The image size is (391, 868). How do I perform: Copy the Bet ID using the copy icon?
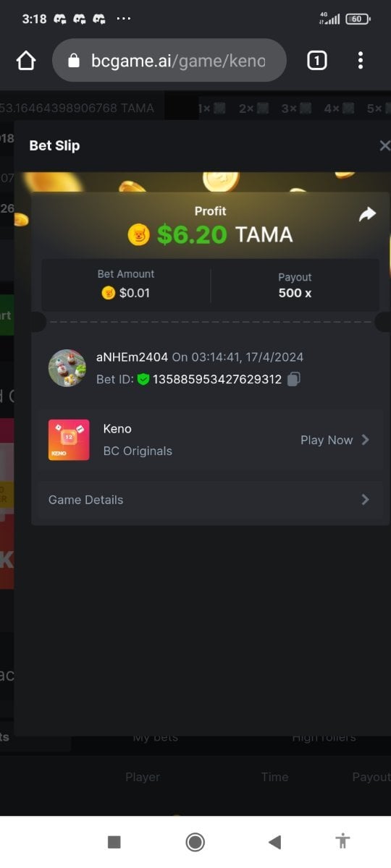[x=293, y=379]
